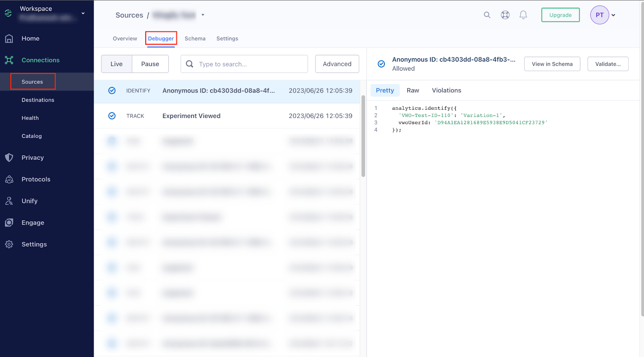Click the TRACK event type label
Viewport: 644px width, 357px height.
click(135, 116)
